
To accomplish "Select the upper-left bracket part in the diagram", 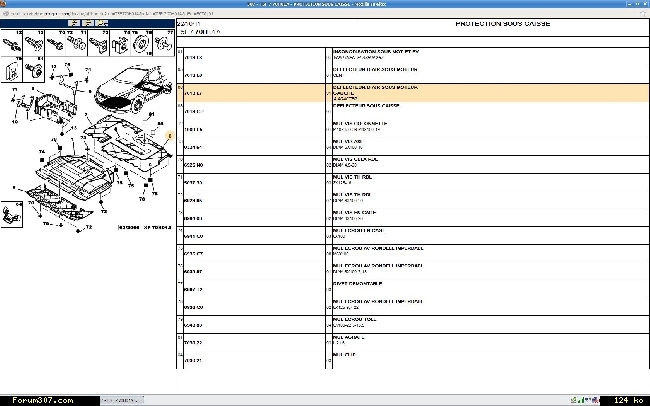I will (x=54, y=108).
